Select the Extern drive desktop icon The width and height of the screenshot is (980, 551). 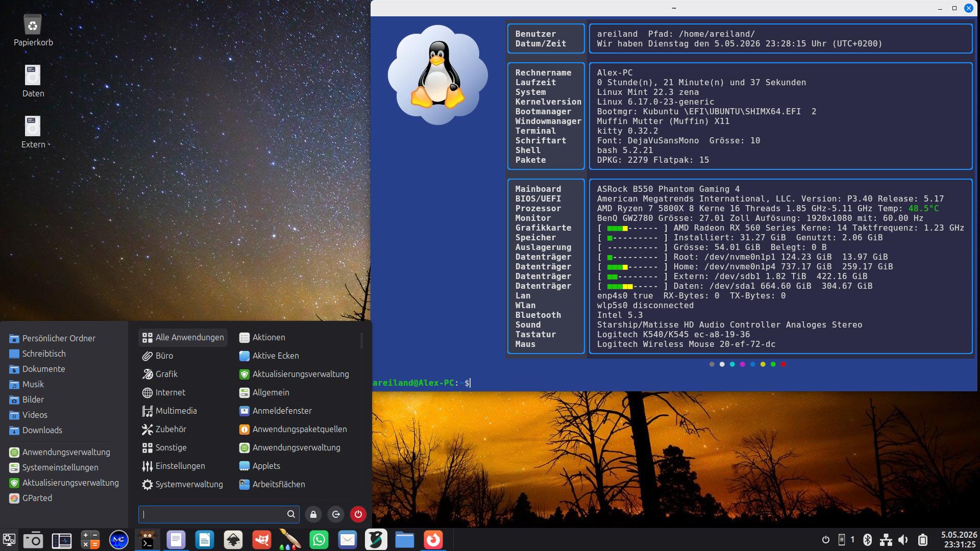(x=33, y=133)
